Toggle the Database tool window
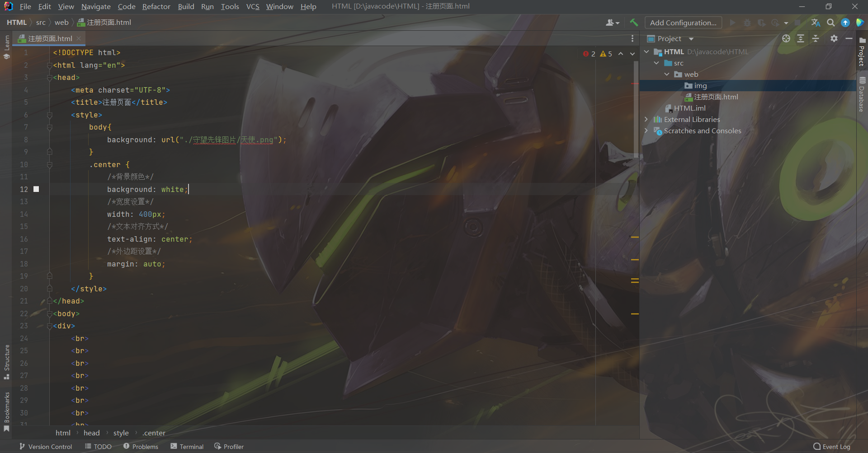The width and height of the screenshot is (868, 453). pos(862,94)
